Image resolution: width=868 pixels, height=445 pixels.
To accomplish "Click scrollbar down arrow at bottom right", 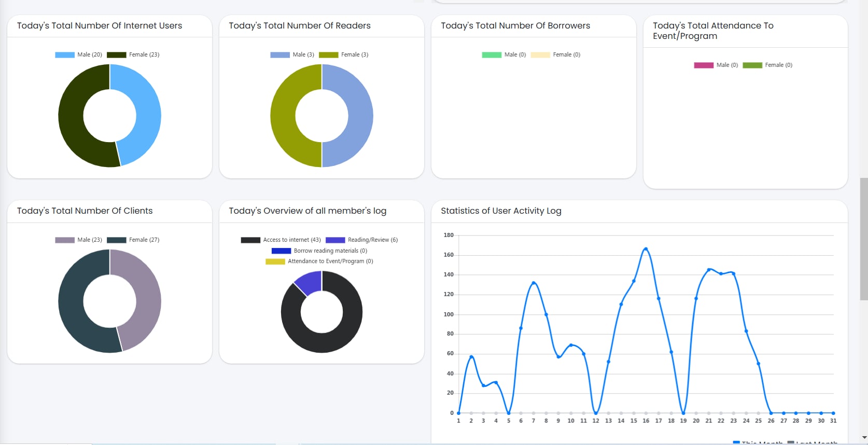I will coord(864,438).
